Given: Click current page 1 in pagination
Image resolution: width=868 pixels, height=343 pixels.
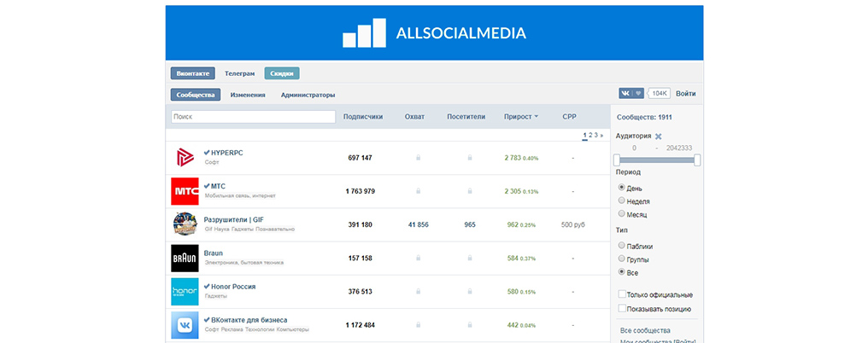Looking at the screenshot, I should [584, 135].
